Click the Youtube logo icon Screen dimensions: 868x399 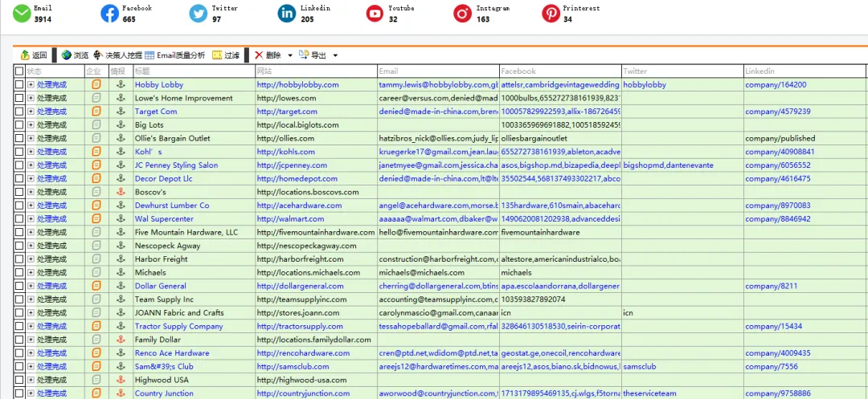pos(375,14)
